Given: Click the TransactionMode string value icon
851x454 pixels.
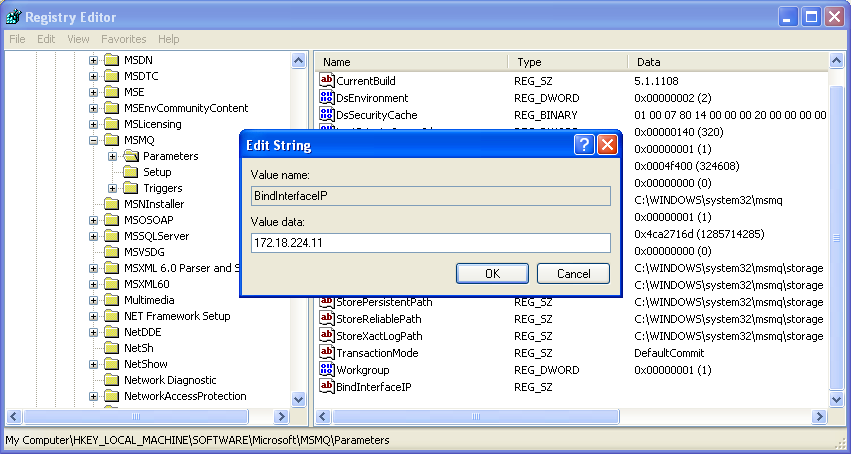Looking at the screenshot, I should pos(326,352).
